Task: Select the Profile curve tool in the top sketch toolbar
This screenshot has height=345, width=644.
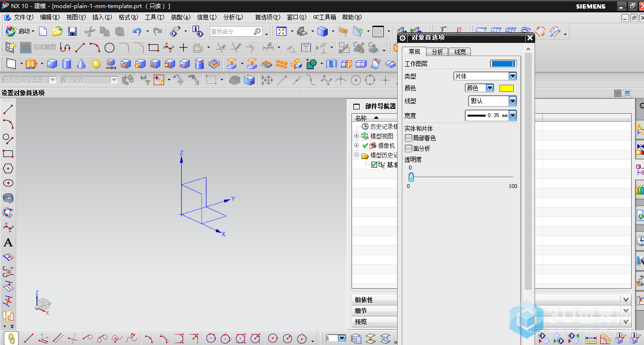Action: 65,48
